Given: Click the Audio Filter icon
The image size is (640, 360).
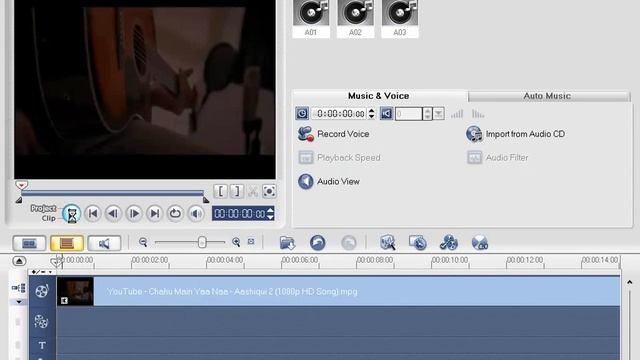Looking at the screenshot, I should point(474,158).
